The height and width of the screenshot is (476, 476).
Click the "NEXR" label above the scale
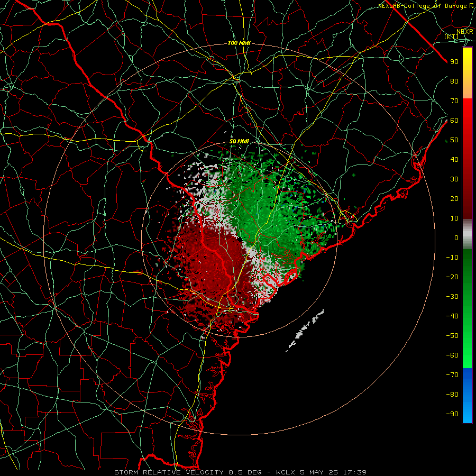pos(464,32)
